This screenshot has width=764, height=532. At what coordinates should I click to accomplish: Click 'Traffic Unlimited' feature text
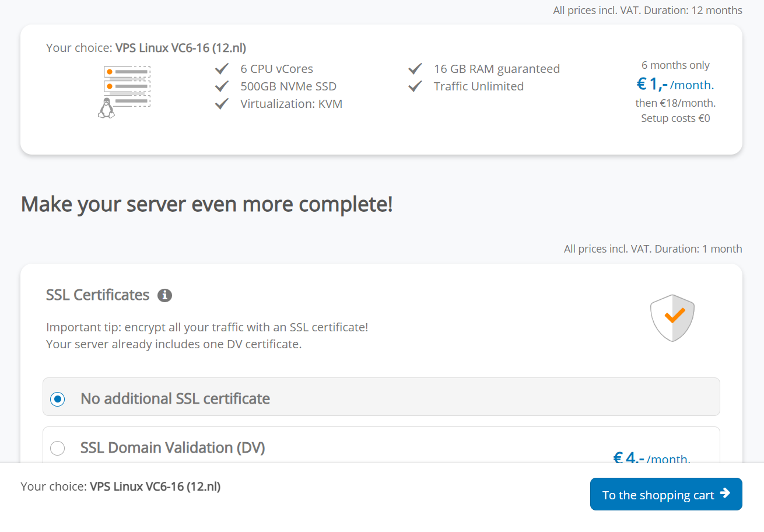(x=479, y=86)
